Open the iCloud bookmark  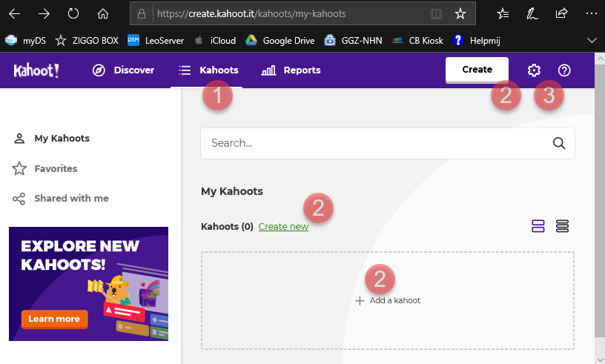point(214,41)
